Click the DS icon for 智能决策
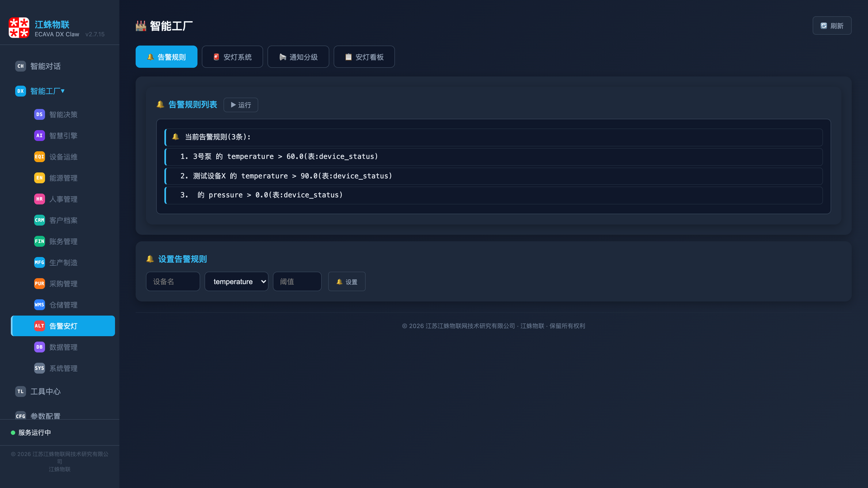Image resolution: width=868 pixels, height=488 pixels. pyautogui.click(x=39, y=114)
